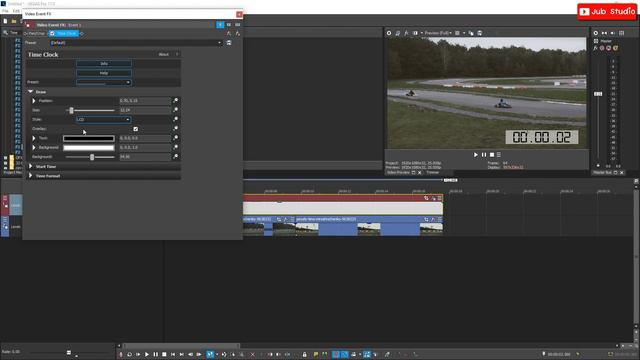The width and height of the screenshot is (640, 360).
Task: Toggle animation for Background opacity parameter
Action: coord(176,156)
